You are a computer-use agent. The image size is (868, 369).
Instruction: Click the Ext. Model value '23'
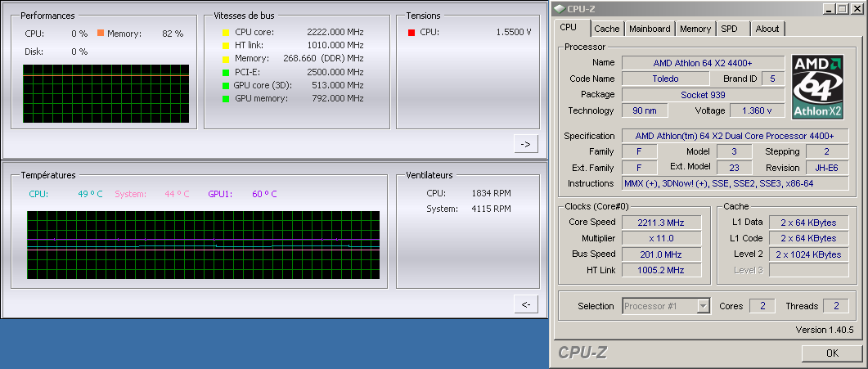(x=734, y=168)
